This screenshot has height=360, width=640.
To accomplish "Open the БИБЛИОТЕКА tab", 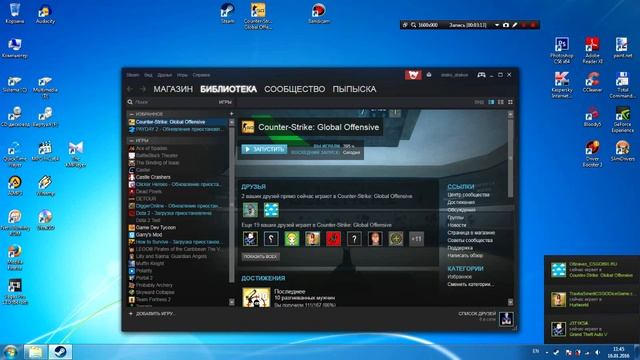I will coord(228,89).
